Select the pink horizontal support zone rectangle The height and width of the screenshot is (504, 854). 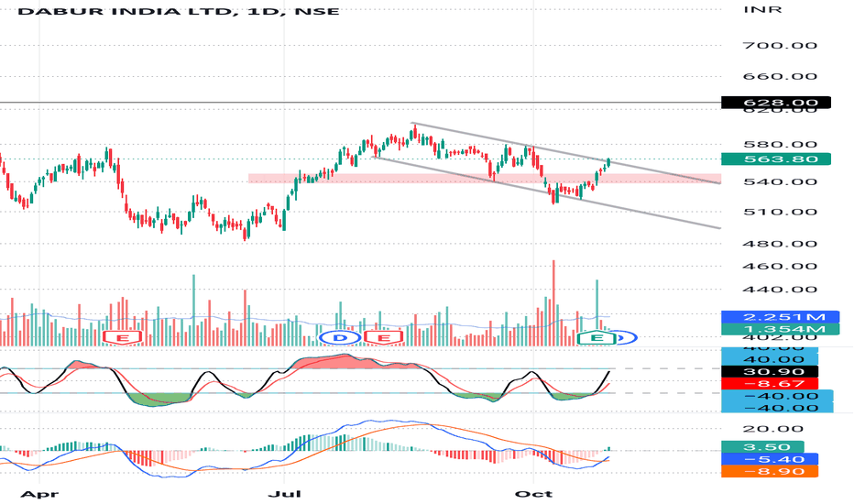pos(484,178)
